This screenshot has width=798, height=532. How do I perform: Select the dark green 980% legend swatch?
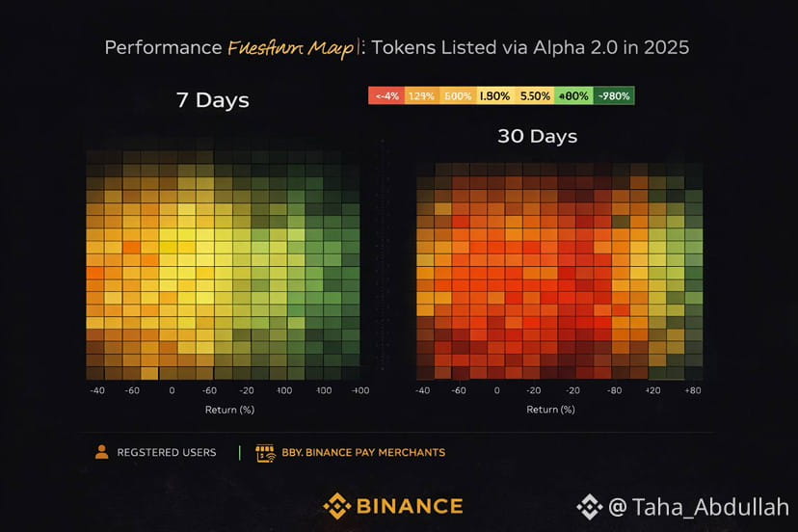click(x=614, y=95)
